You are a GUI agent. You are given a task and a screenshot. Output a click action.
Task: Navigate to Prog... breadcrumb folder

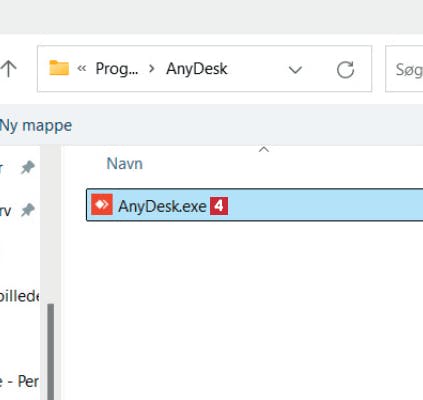point(117,69)
